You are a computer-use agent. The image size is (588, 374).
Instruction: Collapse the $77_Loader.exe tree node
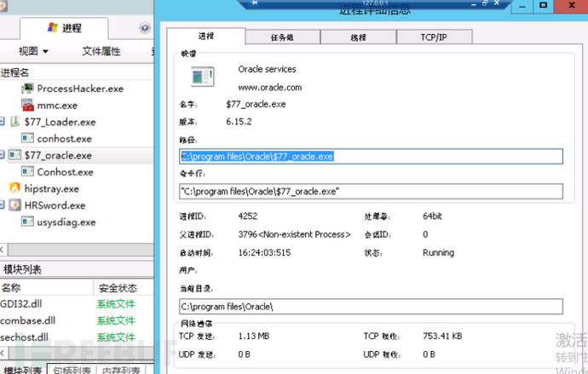click(x=2, y=122)
